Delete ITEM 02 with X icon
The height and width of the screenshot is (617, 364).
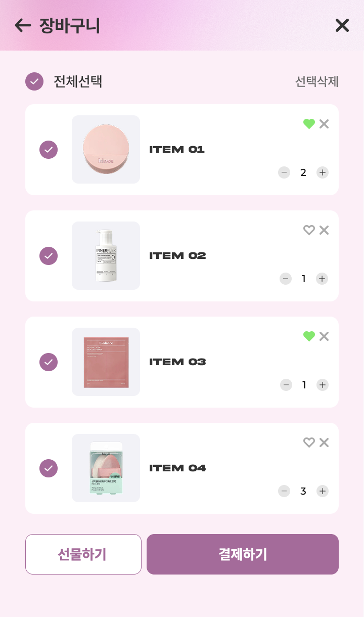[324, 230]
